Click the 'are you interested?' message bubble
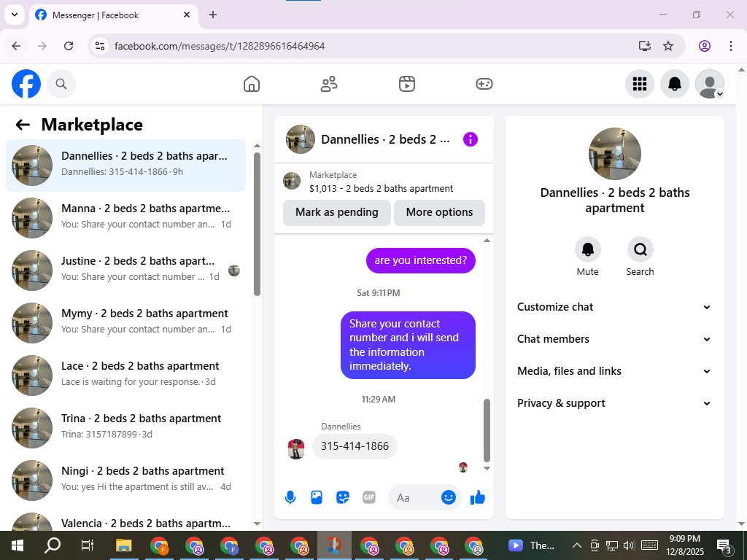The width and height of the screenshot is (747, 560). [x=421, y=260]
